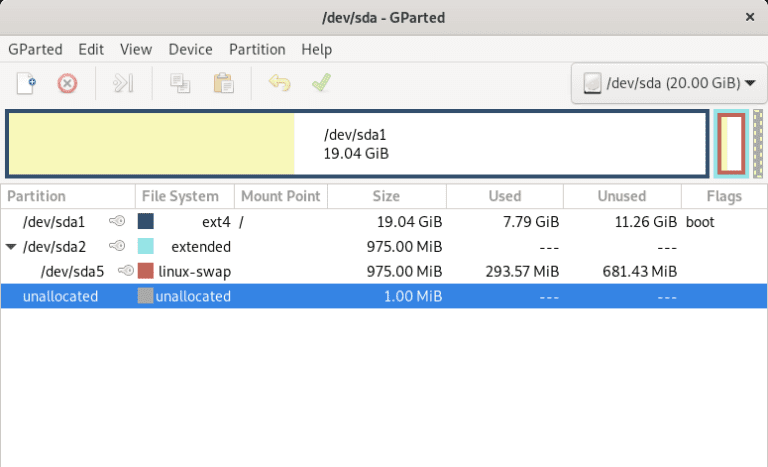Screen dimensions: 768x467
Task: Click the Resize/Move partition icon
Action: coord(123,84)
